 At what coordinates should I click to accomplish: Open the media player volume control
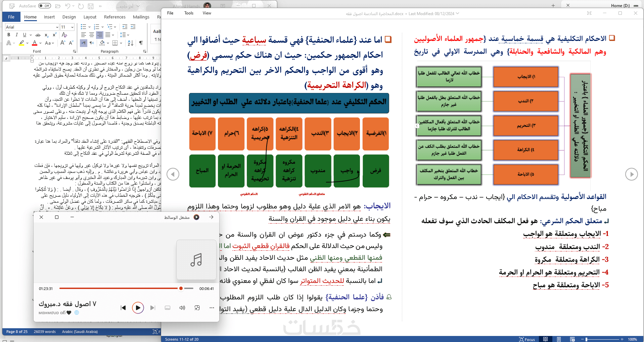[x=182, y=308]
